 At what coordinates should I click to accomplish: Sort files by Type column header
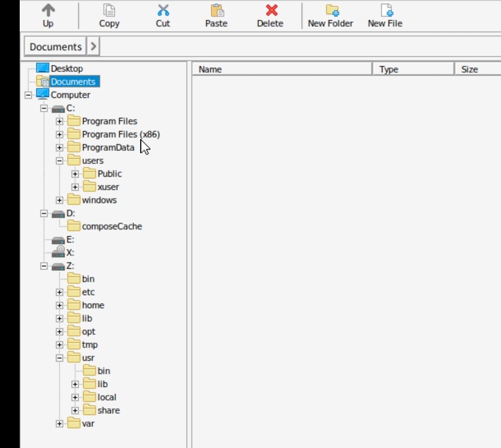click(x=413, y=70)
